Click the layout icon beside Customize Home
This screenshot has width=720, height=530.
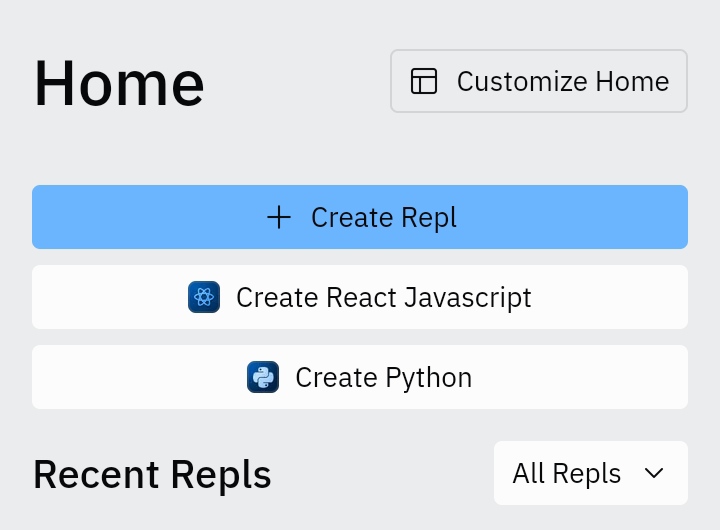click(424, 81)
